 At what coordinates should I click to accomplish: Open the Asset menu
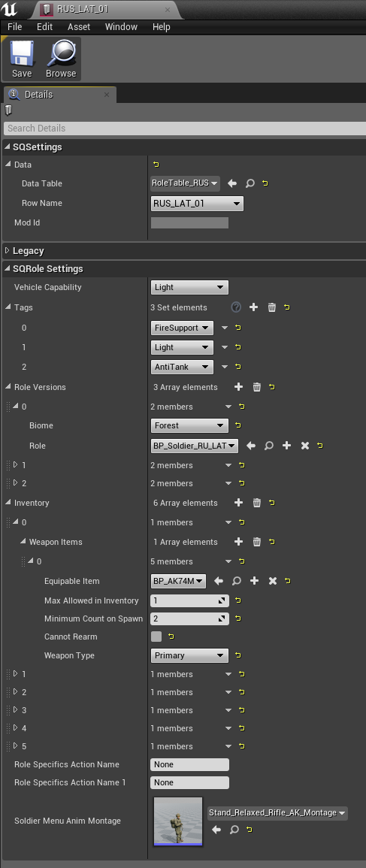[x=79, y=26]
